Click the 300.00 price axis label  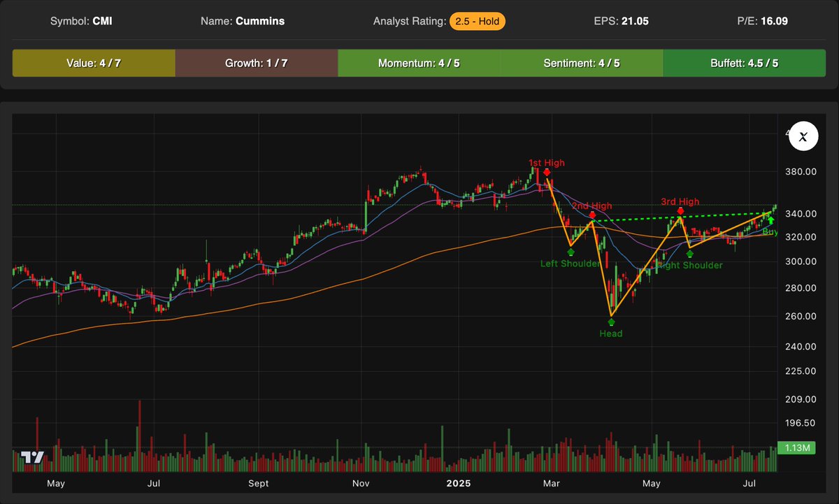[802, 261]
